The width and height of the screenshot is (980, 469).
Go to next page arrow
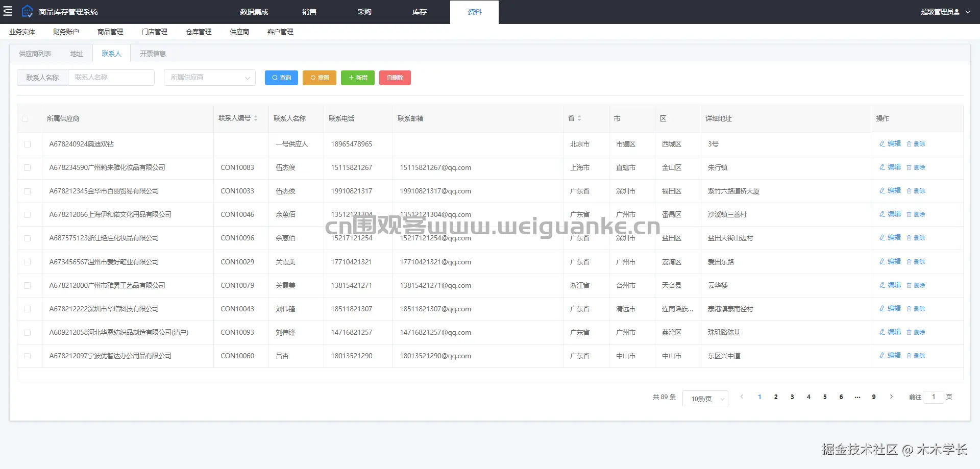tap(891, 397)
